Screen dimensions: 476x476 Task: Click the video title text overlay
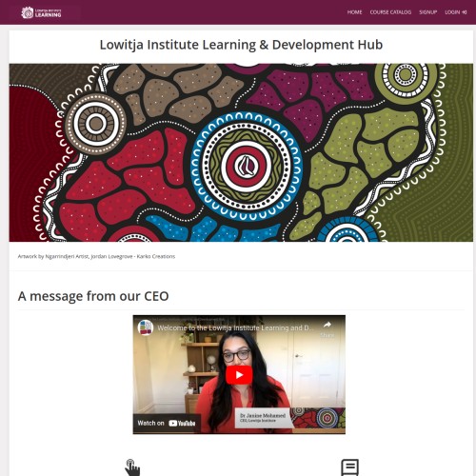point(235,327)
